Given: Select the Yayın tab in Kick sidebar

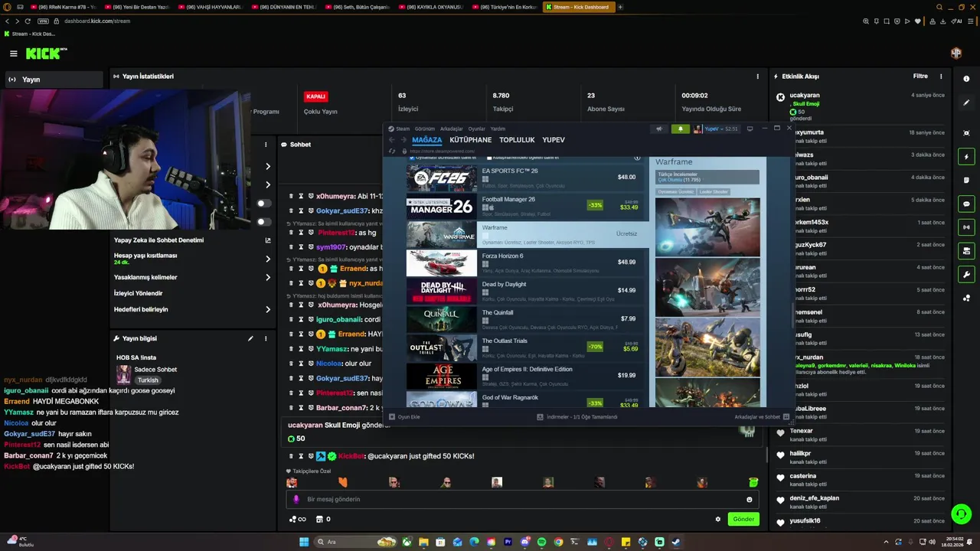Looking at the screenshot, I should 52,80.
